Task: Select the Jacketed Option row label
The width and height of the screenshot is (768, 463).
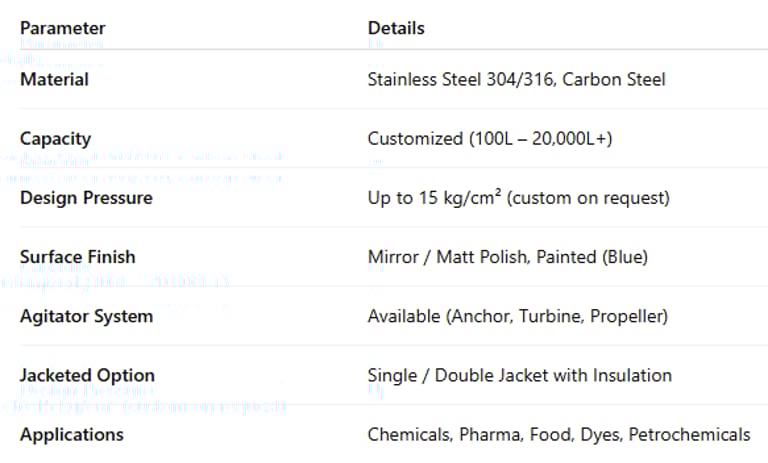Action: [x=87, y=375]
